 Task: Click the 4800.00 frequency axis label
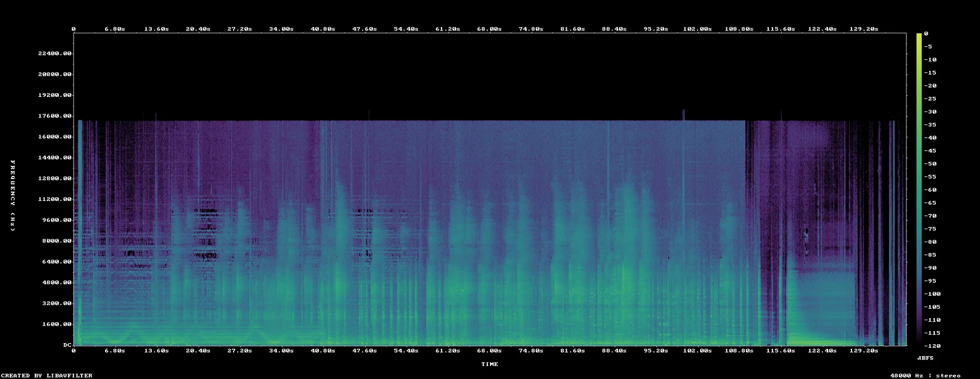(57, 283)
